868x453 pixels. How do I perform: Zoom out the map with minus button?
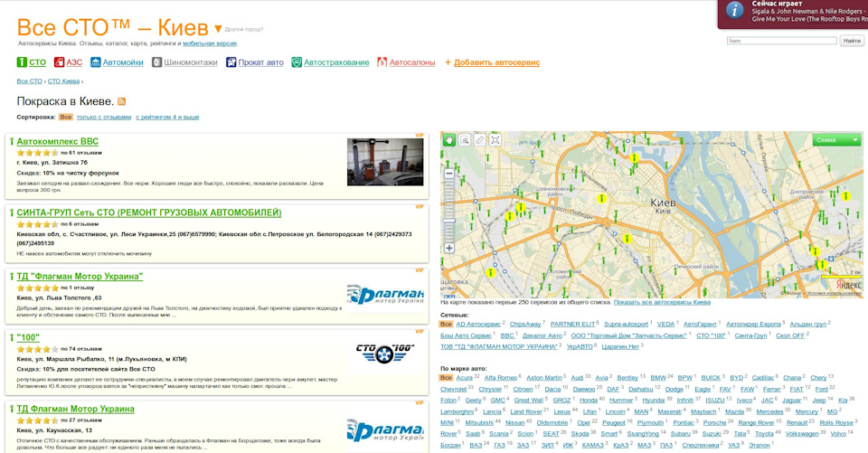tap(449, 174)
